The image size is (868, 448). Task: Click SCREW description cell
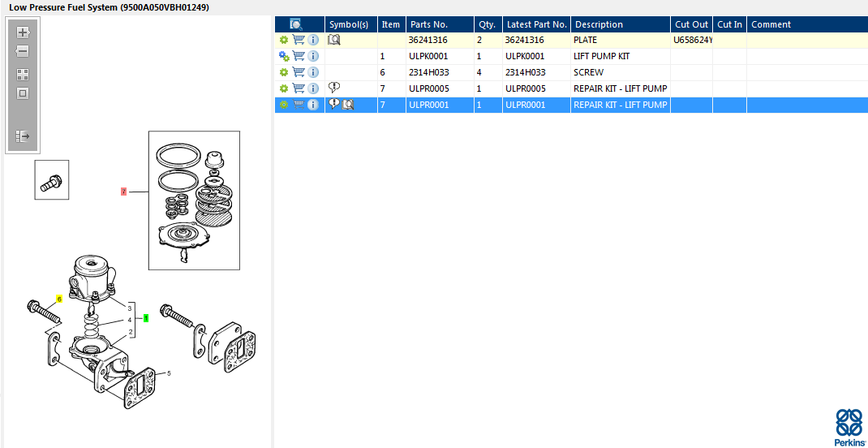(x=621, y=72)
